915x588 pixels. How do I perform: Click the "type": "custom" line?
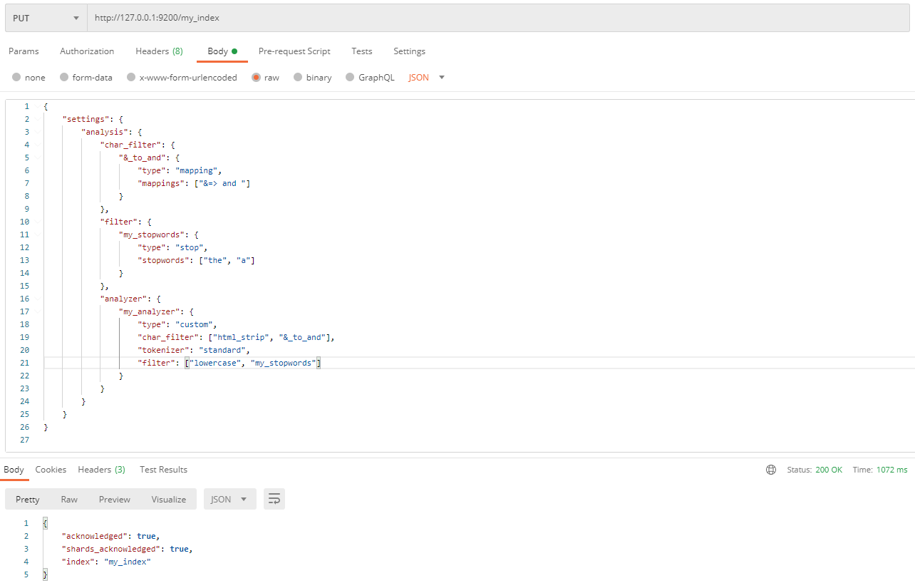[x=178, y=324]
